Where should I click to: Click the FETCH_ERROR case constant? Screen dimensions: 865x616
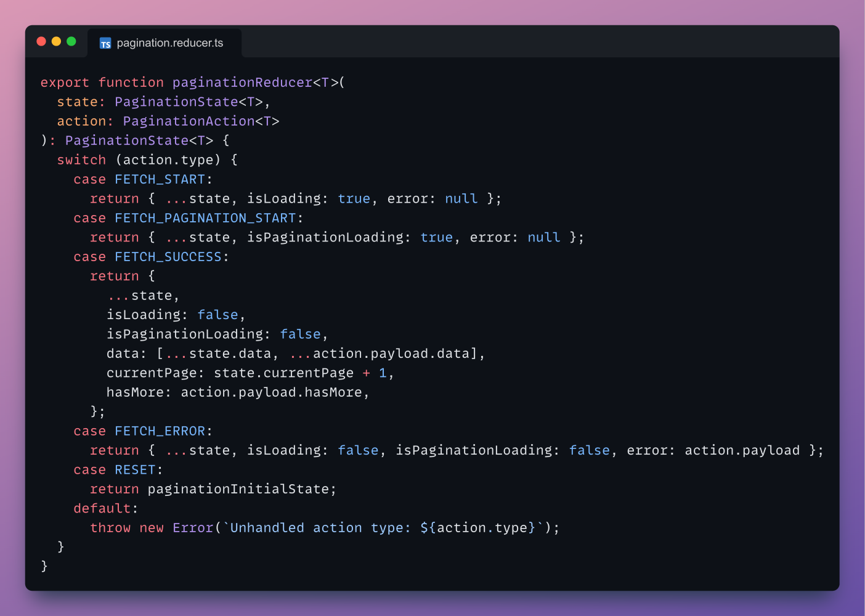tap(160, 431)
